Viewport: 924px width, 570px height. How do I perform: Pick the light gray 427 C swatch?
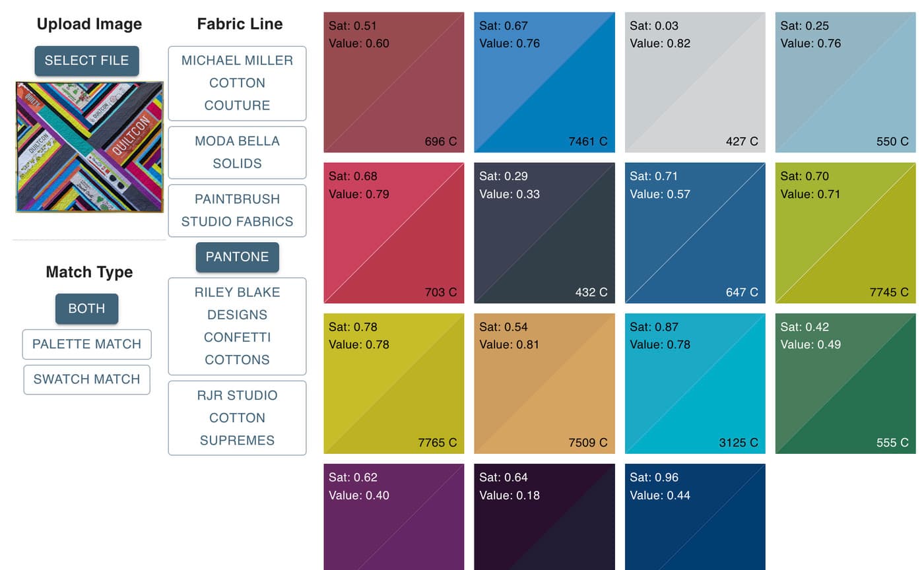pyautogui.click(x=694, y=82)
